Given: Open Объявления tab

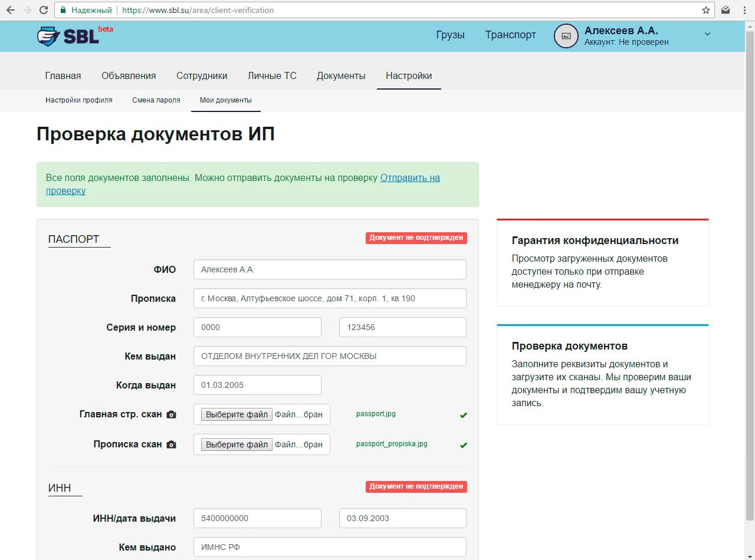Looking at the screenshot, I should pos(129,75).
